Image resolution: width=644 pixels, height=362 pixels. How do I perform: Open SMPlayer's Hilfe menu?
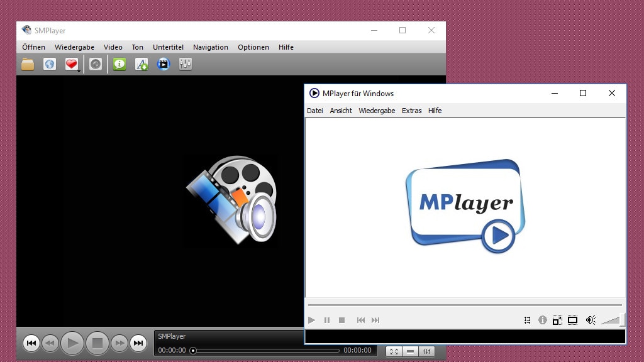tap(286, 47)
